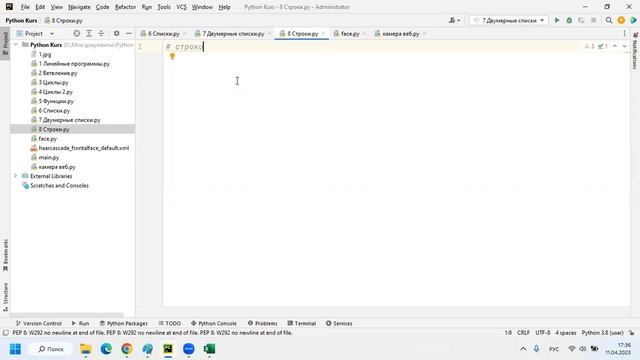Click the Stop process square icon

point(593,20)
